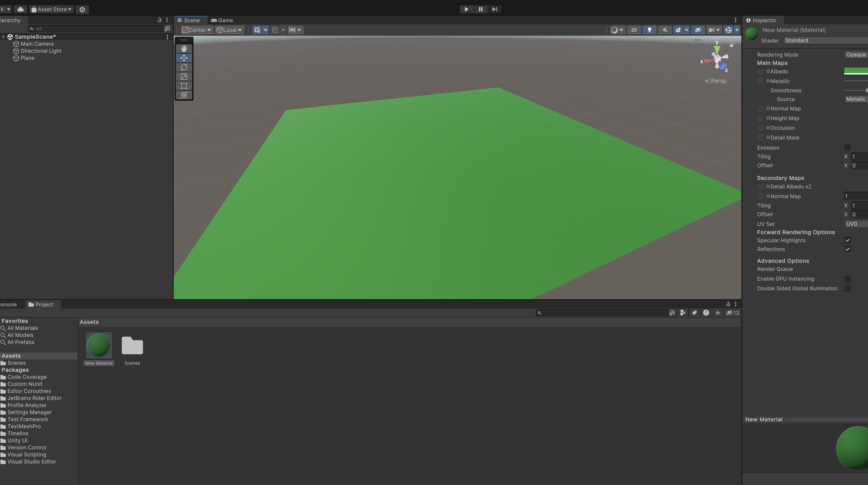The width and height of the screenshot is (868, 485).
Task: Click Search by Label icon in Project
Action: coord(695,313)
